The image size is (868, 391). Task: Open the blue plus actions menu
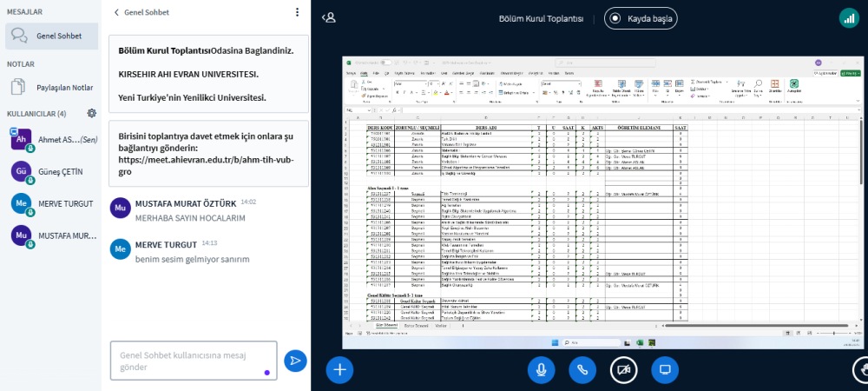point(339,369)
